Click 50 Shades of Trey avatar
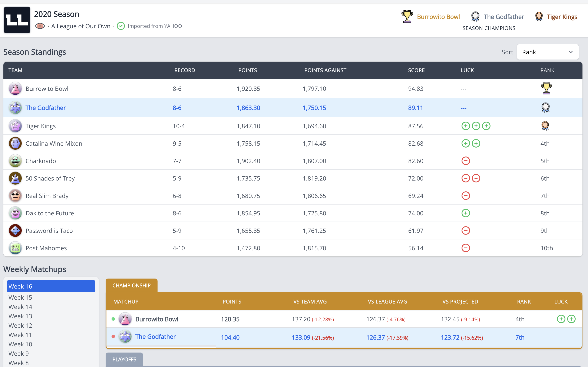 tap(15, 178)
